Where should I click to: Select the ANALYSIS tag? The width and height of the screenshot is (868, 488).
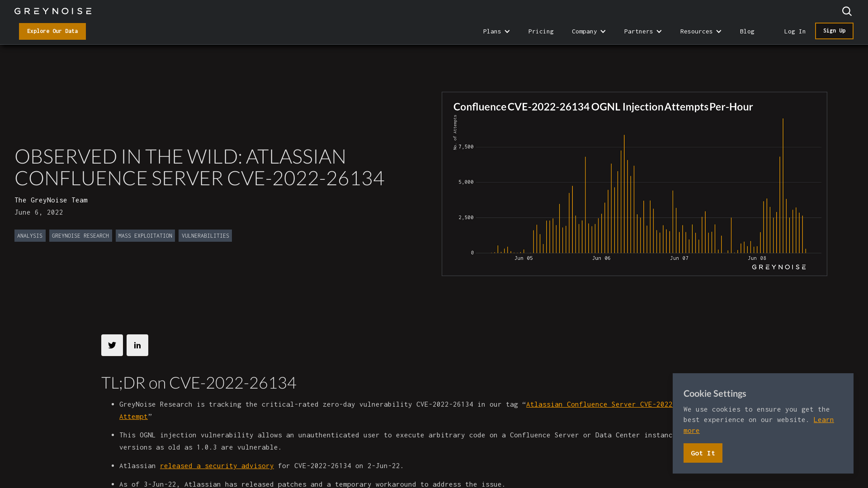(30, 235)
